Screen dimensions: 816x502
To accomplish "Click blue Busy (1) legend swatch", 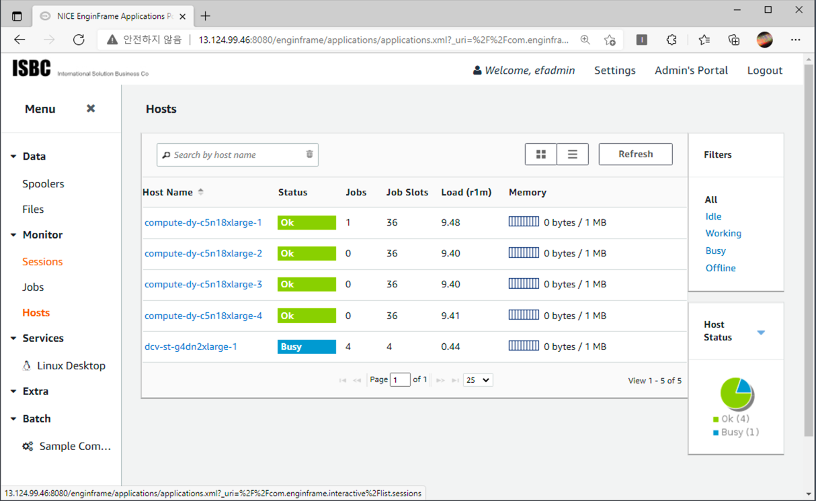I will pyautogui.click(x=716, y=432).
